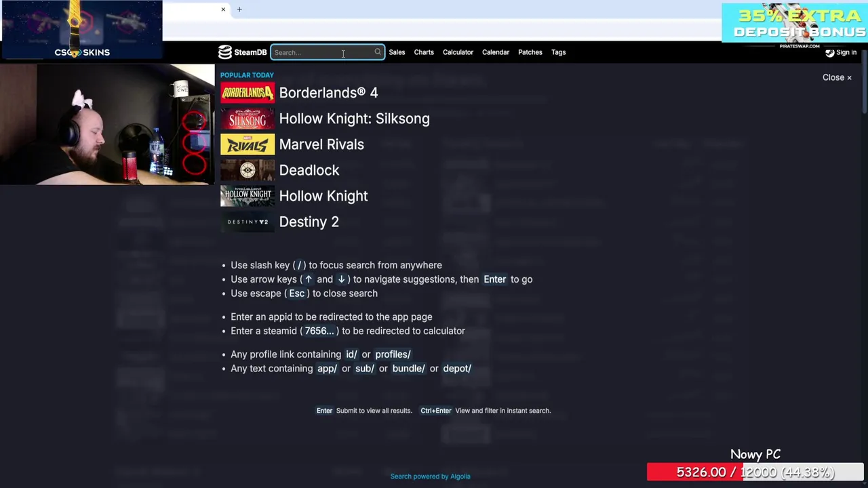This screenshot has height=488, width=868.
Task: Click the slash key hint line
Action: [x=336, y=265]
